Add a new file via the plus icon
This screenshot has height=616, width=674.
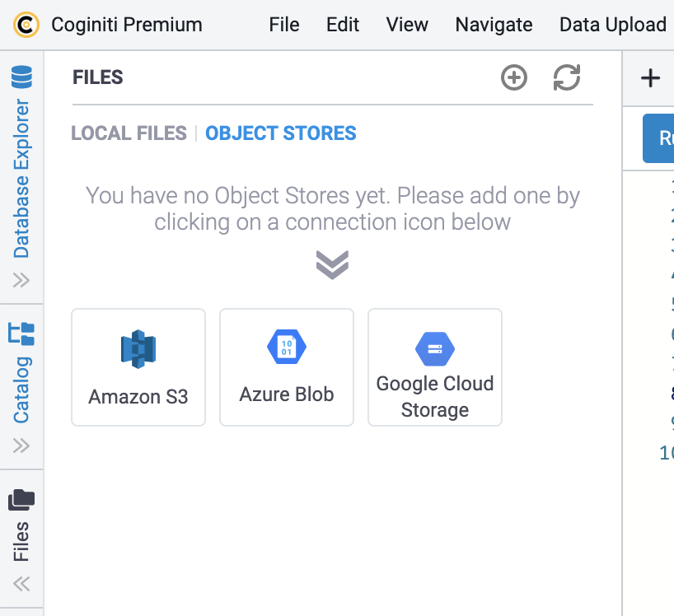(x=513, y=77)
